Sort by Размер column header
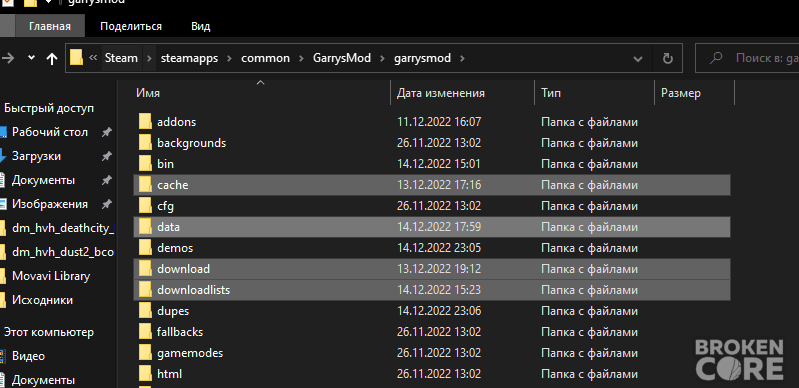This screenshot has width=799, height=388. [x=681, y=93]
